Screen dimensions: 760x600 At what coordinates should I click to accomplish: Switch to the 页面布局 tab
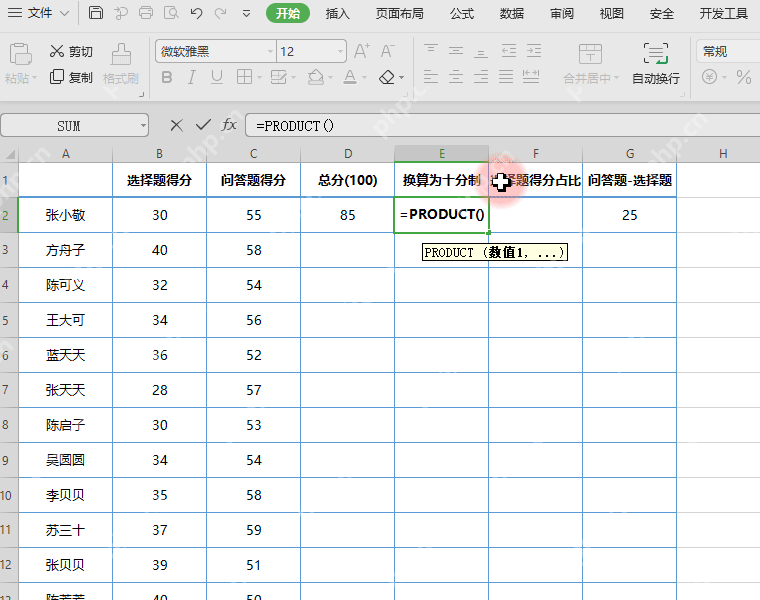[399, 14]
